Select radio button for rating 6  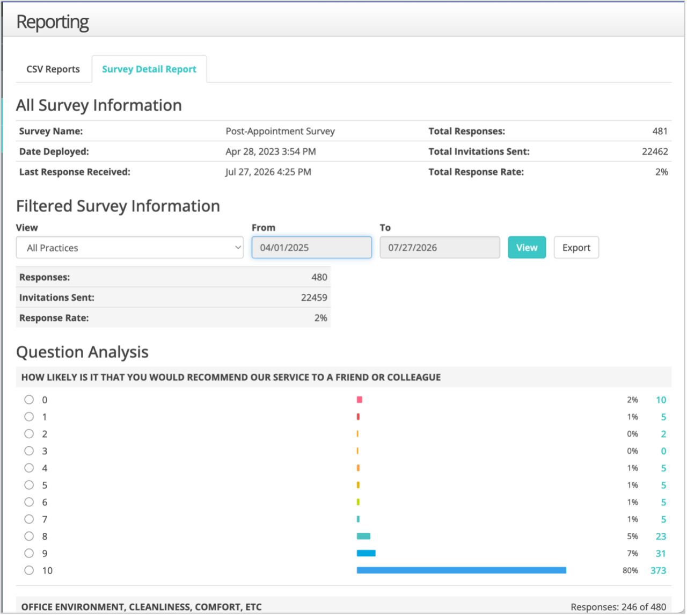(x=29, y=502)
